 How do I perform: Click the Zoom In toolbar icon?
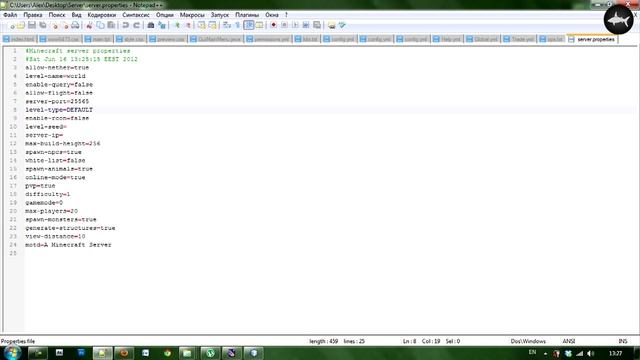point(177,25)
